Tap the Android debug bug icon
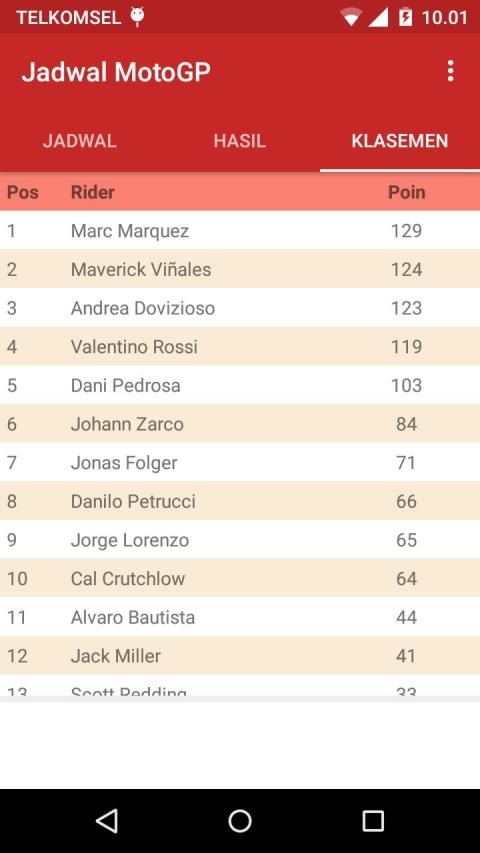 (x=137, y=17)
